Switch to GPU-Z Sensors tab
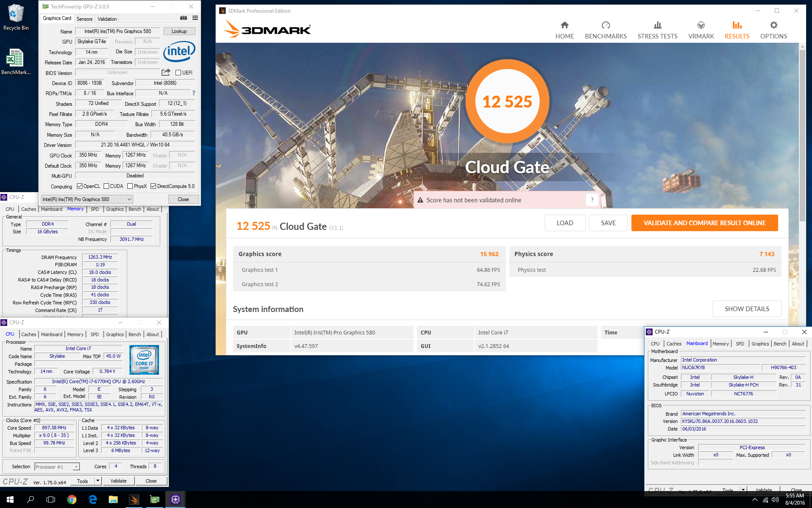The image size is (812, 508). (84, 19)
